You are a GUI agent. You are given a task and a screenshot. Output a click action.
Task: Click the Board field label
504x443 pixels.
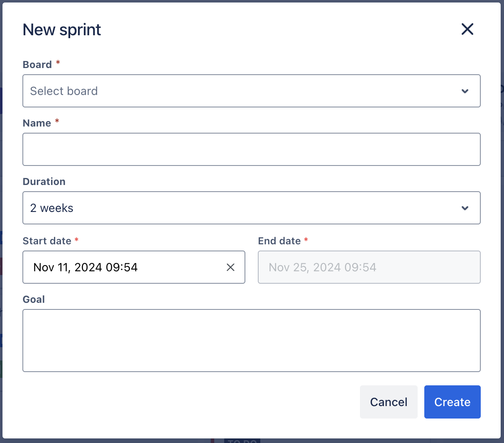(37, 65)
